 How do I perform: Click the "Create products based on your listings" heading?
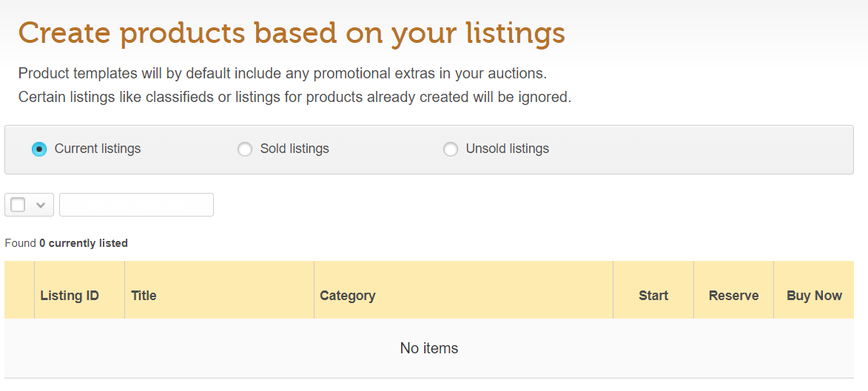(x=292, y=33)
